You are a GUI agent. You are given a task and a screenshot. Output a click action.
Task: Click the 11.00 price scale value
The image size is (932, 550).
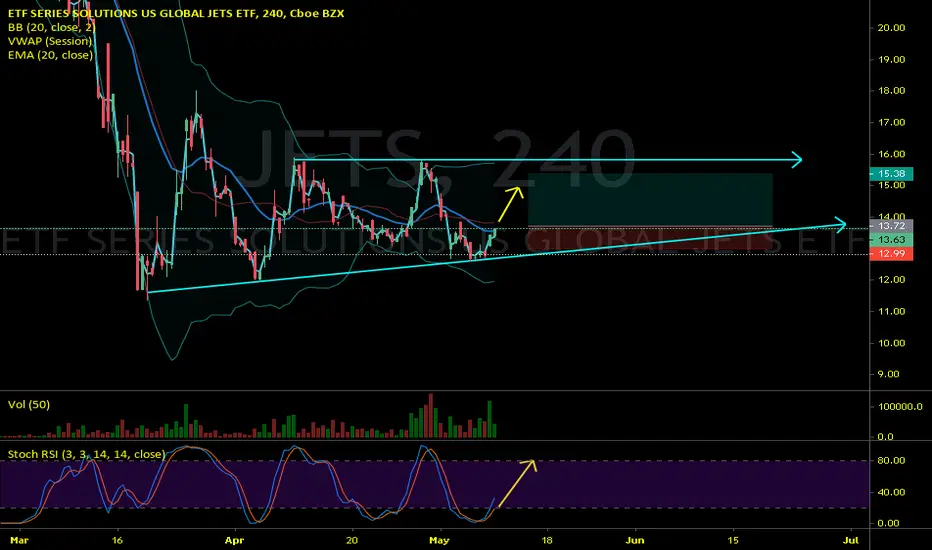pyautogui.click(x=892, y=311)
